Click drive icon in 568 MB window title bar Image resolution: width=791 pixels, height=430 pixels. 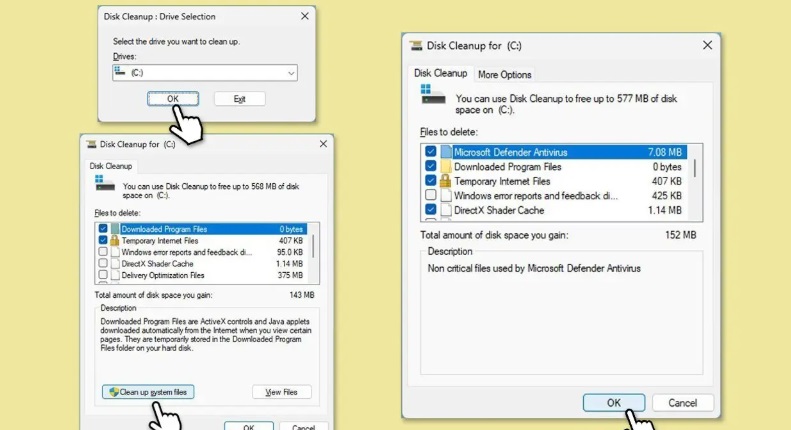pyautogui.click(x=91, y=144)
